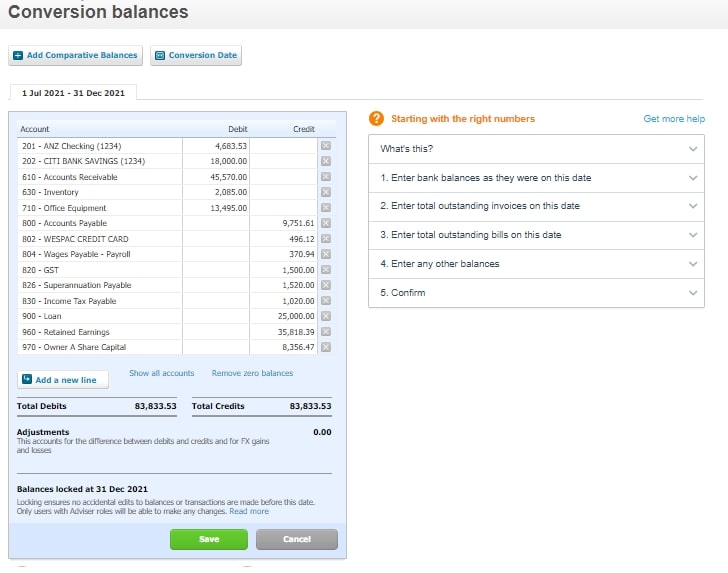Image resolution: width=728 pixels, height=573 pixels.
Task: Click the orange question mark help icon
Action: [x=377, y=119]
